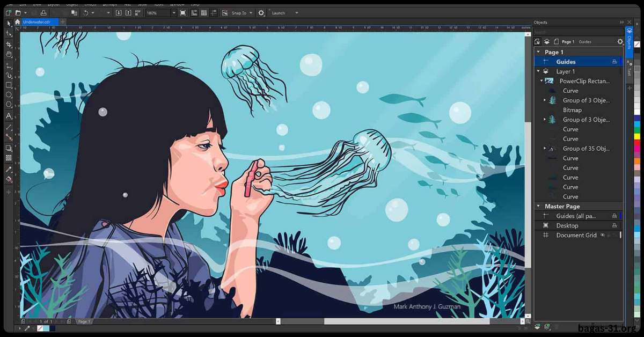Select the Pan hand tool
Viewport: 644px width, 337px height.
pos(9,54)
